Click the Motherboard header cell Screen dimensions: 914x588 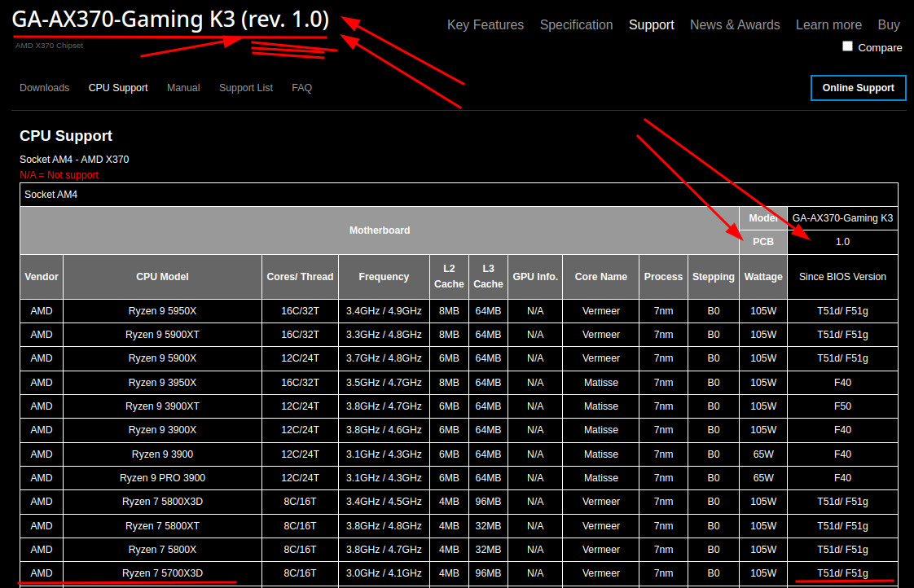point(380,230)
